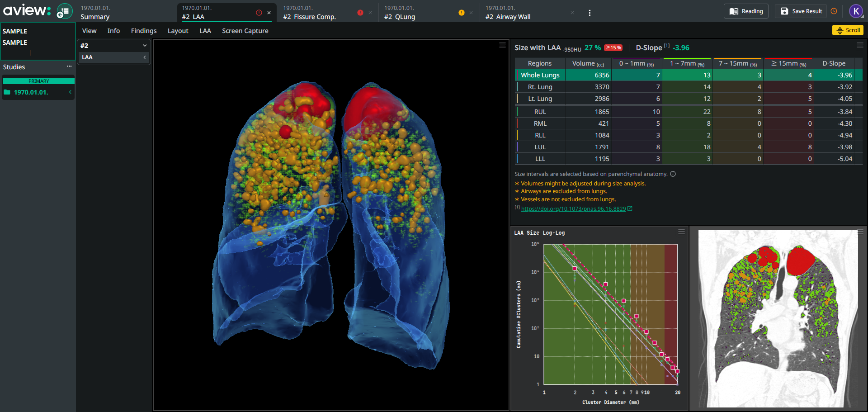Open the Screen Capture menu
This screenshot has height=412, width=868.
pyautogui.click(x=245, y=31)
